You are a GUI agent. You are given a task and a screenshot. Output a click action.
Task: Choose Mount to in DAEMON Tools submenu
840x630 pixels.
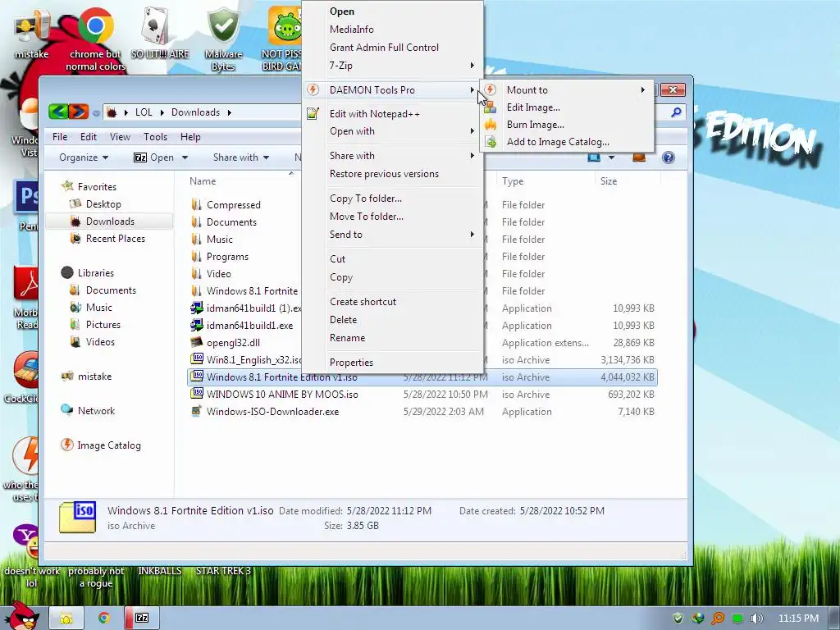568,90
